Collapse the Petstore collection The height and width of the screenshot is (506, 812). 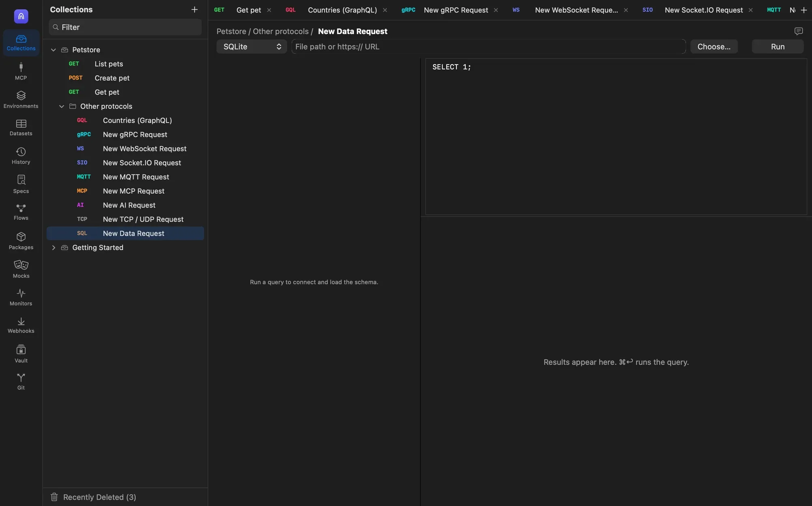(x=53, y=50)
